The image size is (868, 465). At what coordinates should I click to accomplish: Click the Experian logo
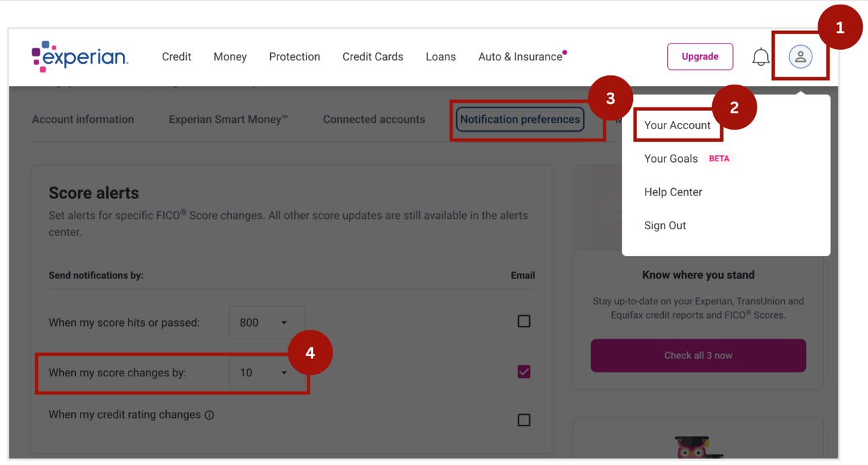pyautogui.click(x=79, y=56)
